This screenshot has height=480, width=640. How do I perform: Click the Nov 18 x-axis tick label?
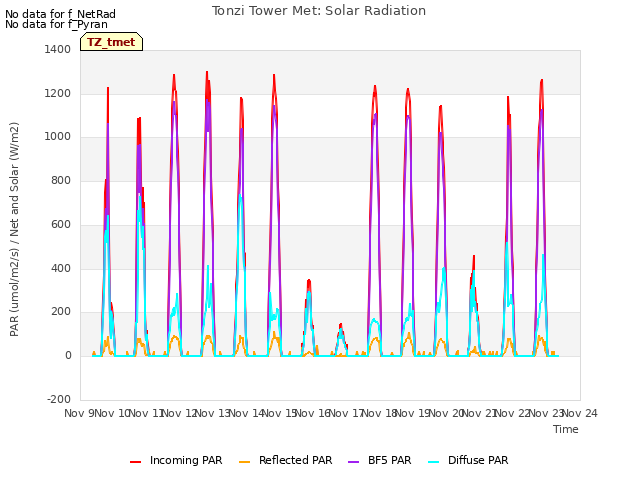(x=380, y=413)
